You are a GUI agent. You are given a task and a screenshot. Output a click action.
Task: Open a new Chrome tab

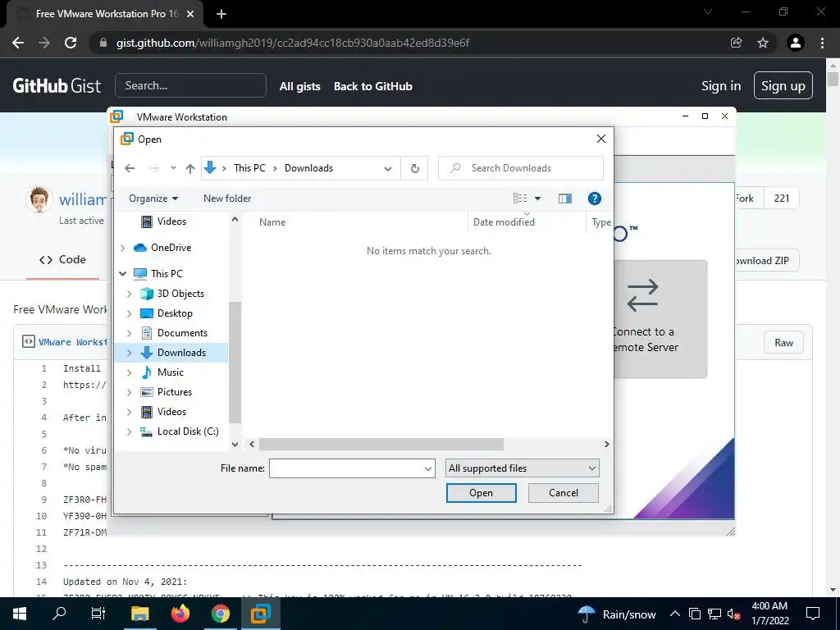[x=221, y=14]
